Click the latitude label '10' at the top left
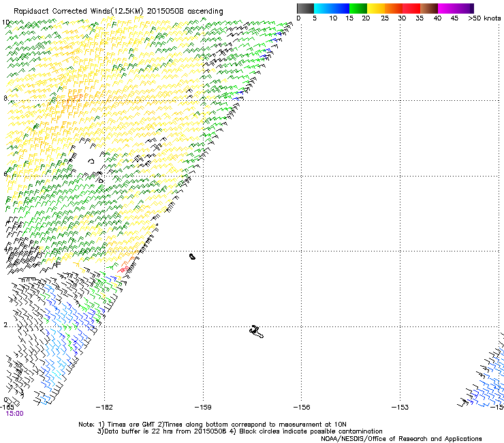The image size is (504, 443). (x=5, y=22)
